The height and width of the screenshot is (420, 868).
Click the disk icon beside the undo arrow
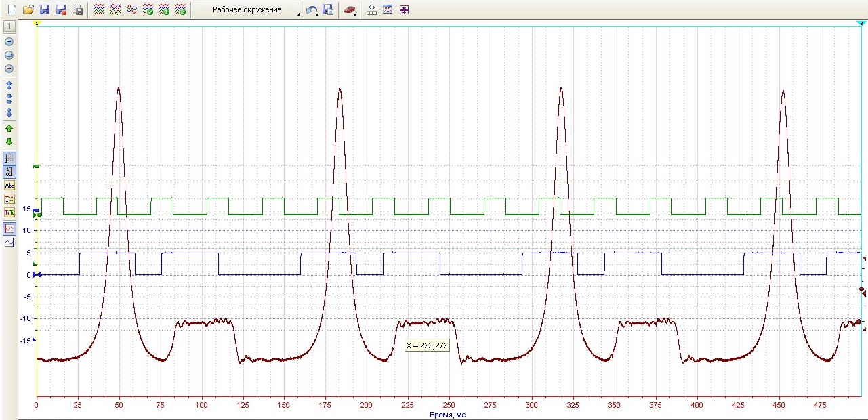[x=328, y=9]
